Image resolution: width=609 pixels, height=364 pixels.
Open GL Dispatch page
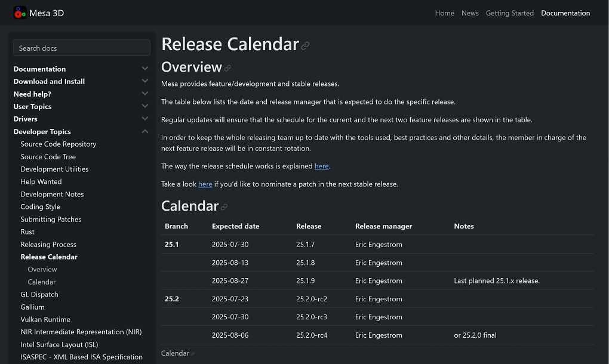39,295
